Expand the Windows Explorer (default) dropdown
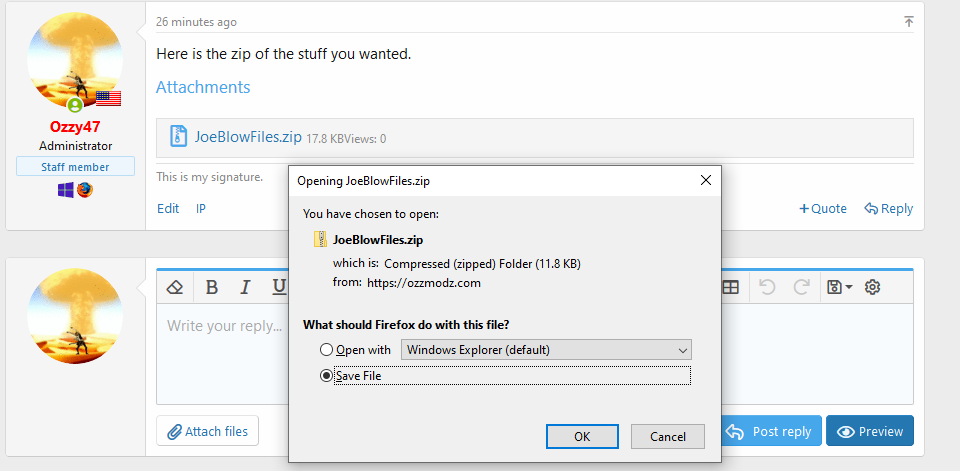This screenshot has width=960, height=471. (x=546, y=350)
